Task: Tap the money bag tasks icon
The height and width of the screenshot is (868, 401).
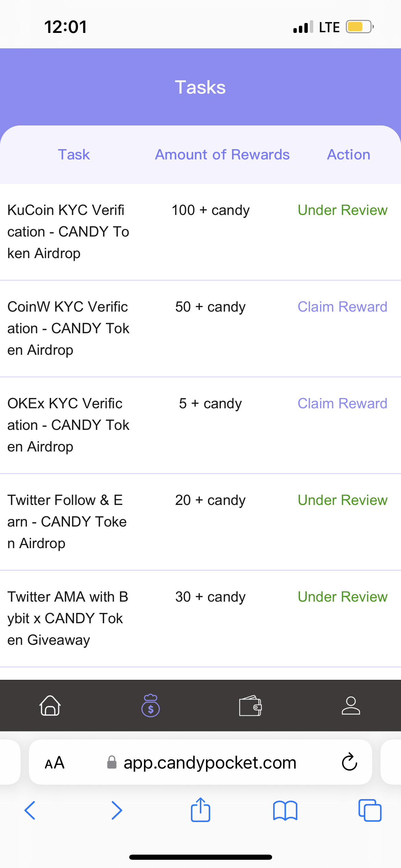Action: click(x=150, y=706)
